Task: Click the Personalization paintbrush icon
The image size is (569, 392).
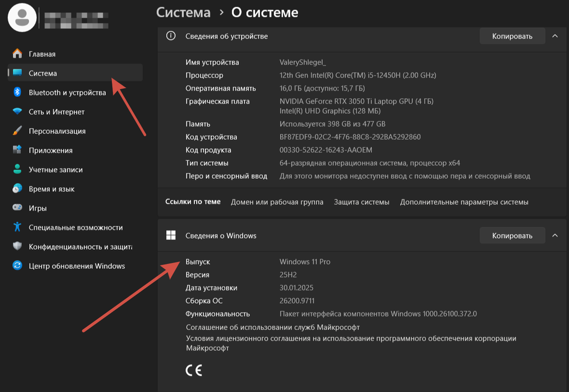Action: [17, 130]
